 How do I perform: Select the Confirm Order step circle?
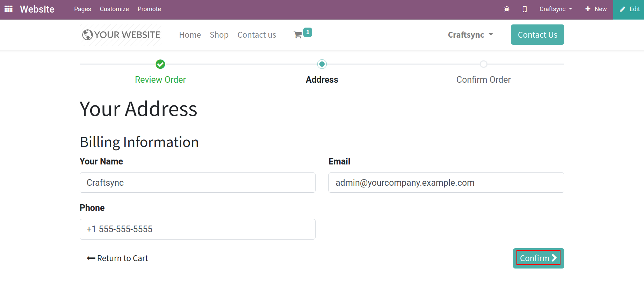(x=484, y=64)
